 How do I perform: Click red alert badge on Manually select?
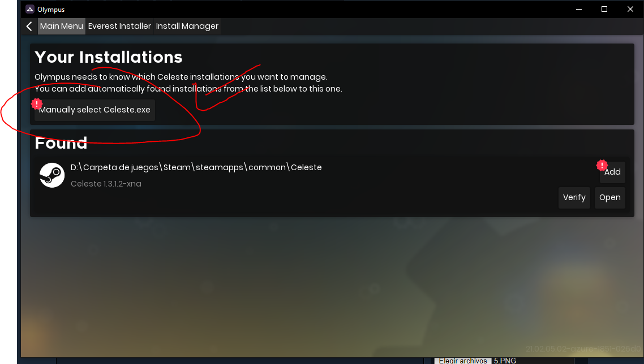(37, 104)
